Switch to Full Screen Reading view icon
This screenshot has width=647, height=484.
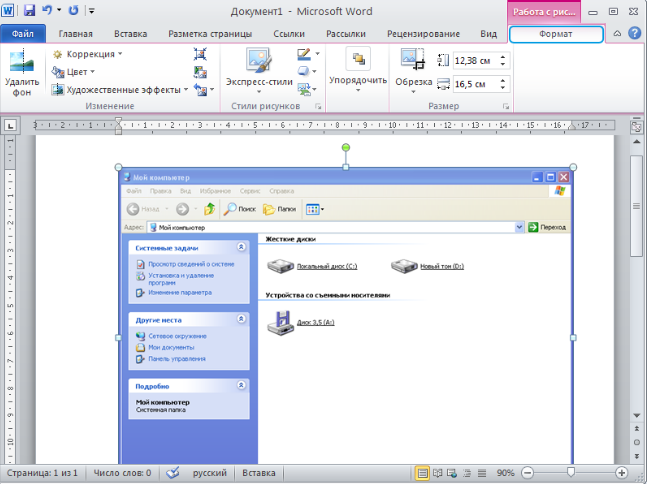pyautogui.click(x=437, y=473)
